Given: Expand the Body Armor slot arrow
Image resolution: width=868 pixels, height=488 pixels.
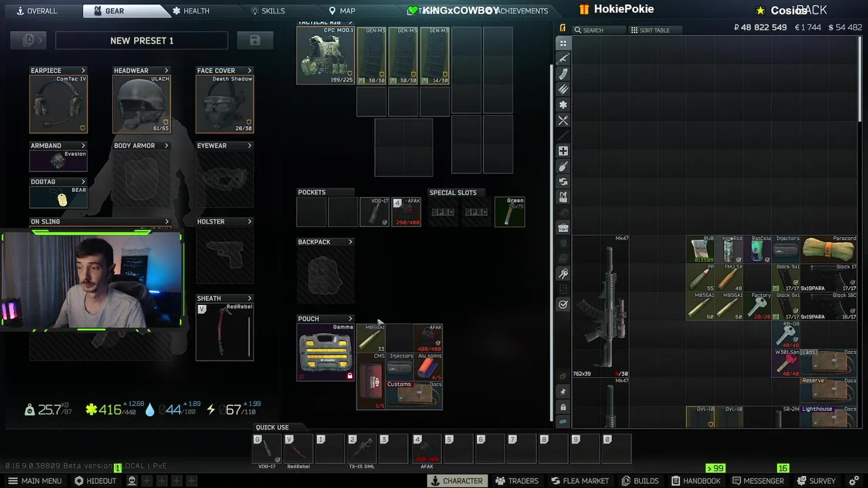Looking at the screenshot, I should point(166,146).
